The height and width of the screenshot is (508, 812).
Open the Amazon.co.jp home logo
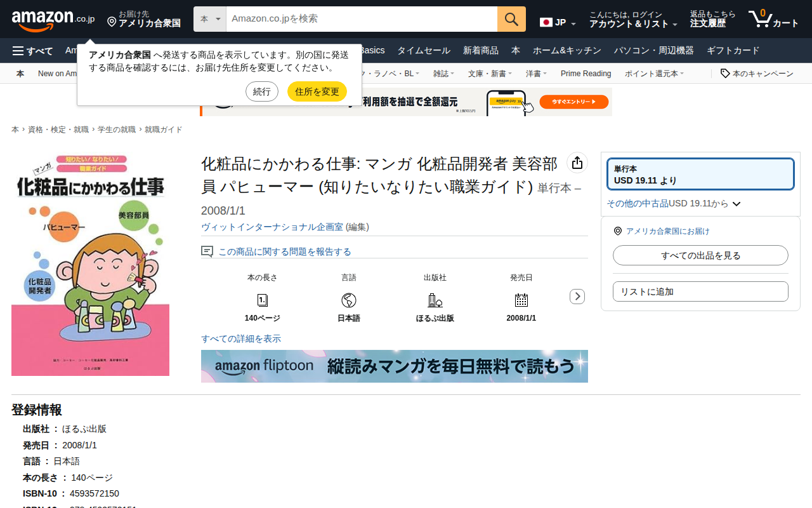click(x=53, y=20)
